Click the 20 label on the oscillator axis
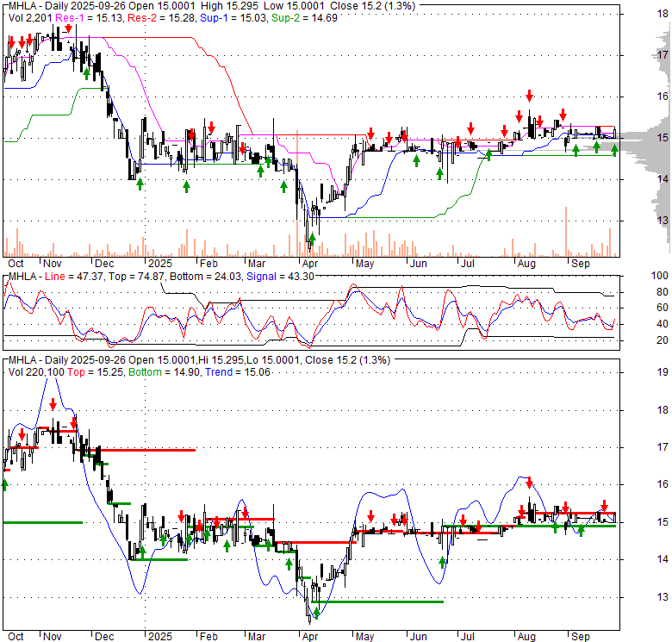The width and height of the screenshot is (672, 642). click(663, 340)
